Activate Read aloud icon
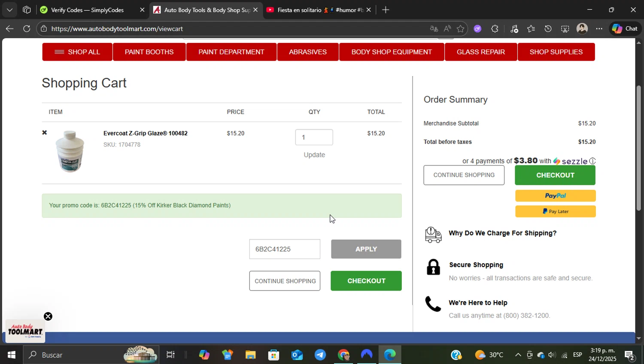 pos(447,29)
